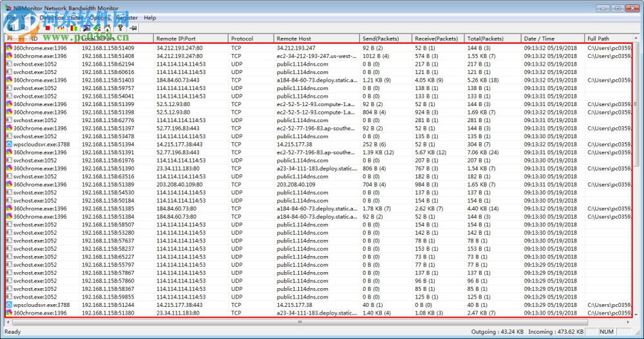
Task: Sort by the Total(Packets) column header
Action: 493,38
